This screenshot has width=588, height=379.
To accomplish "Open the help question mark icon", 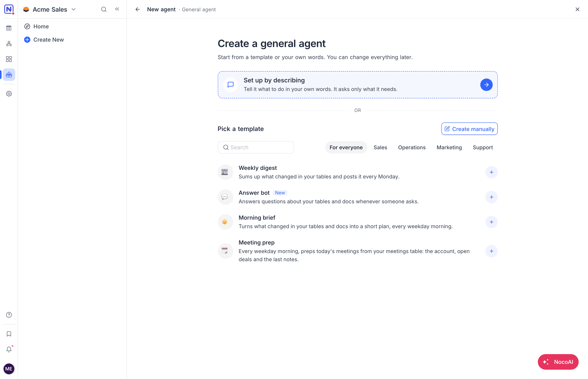I will coord(9,315).
